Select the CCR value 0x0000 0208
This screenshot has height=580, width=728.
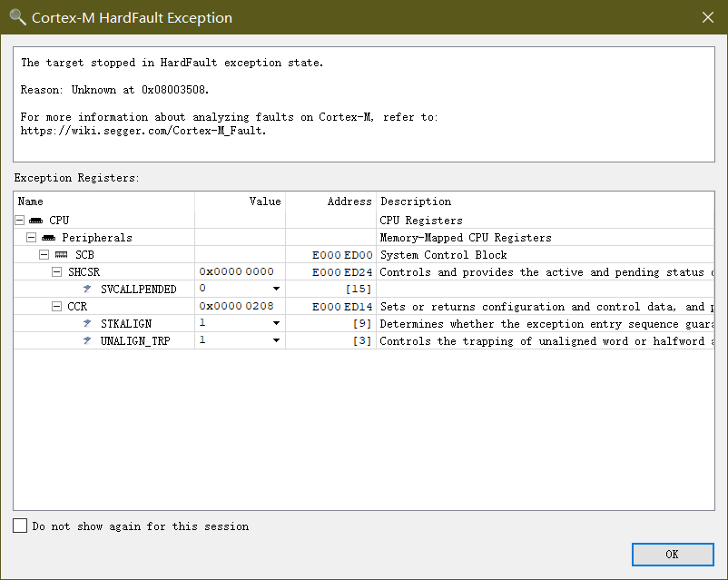tap(236, 306)
